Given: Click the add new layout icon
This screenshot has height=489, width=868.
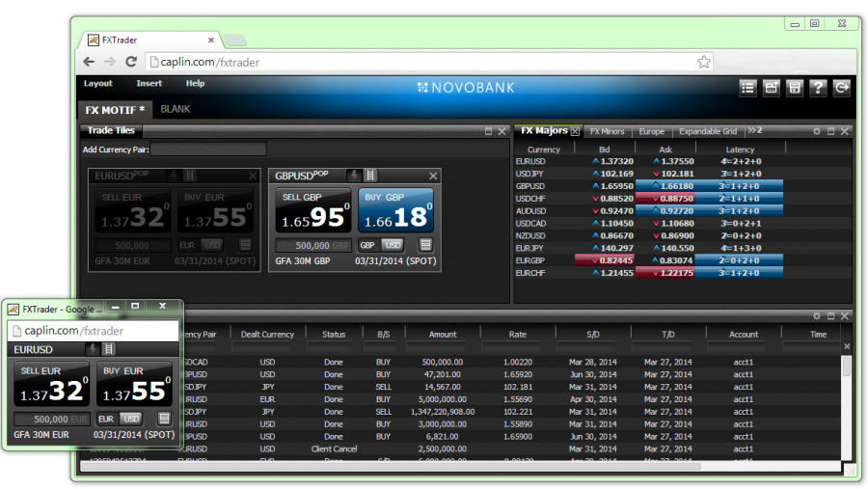Looking at the screenshot, I should coord(772,88).
